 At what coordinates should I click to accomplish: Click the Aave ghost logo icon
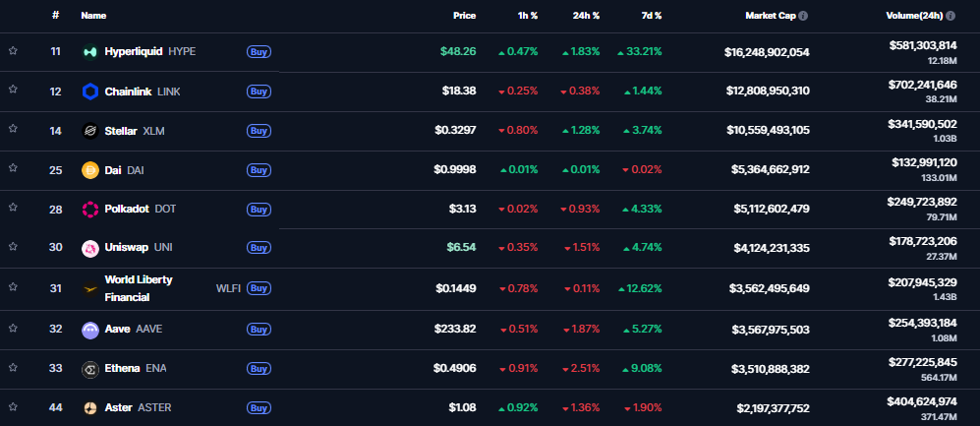(x=89, y=330)
